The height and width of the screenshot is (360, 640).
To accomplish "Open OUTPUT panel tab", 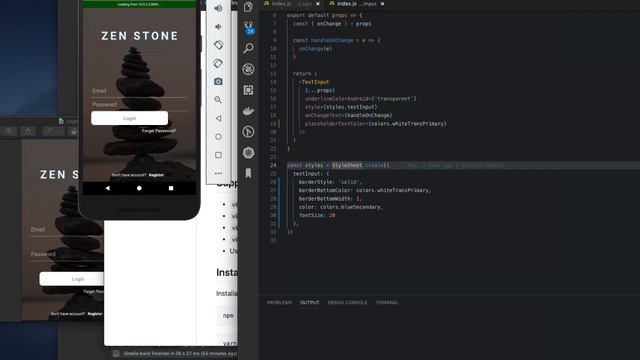I will tap(310, 302).
